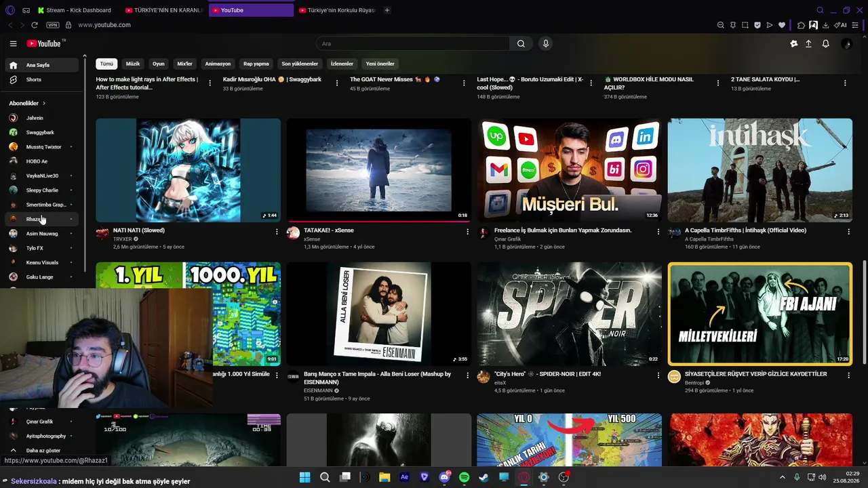Reload the page in the browser
This screenshot has height=488, width=868.
(35, 25)
